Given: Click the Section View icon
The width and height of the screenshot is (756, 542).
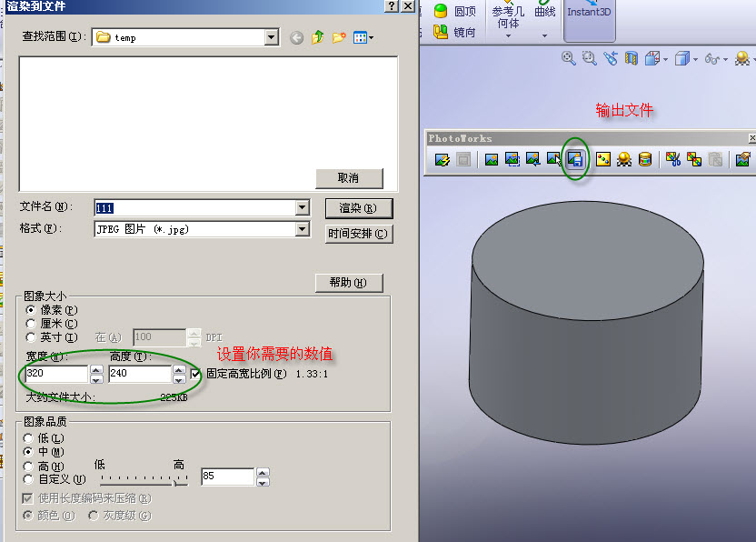Looking at the screenshot, I should (632, 58).
